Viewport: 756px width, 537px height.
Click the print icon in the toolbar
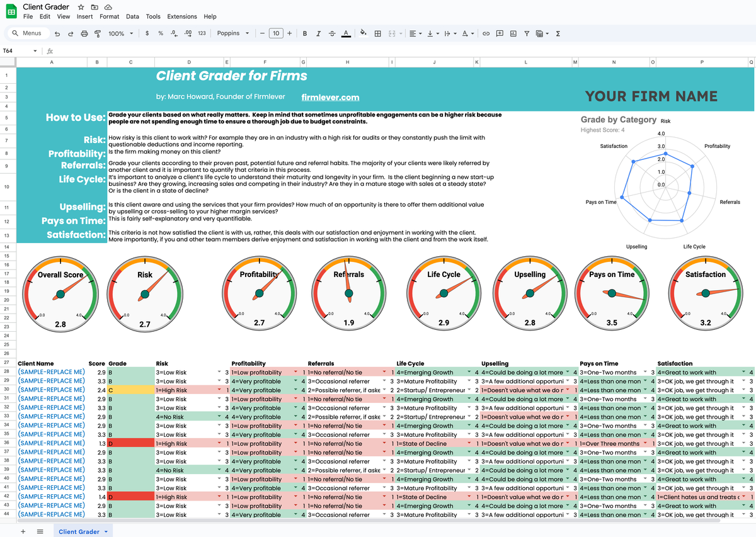[x=84, y=33]
